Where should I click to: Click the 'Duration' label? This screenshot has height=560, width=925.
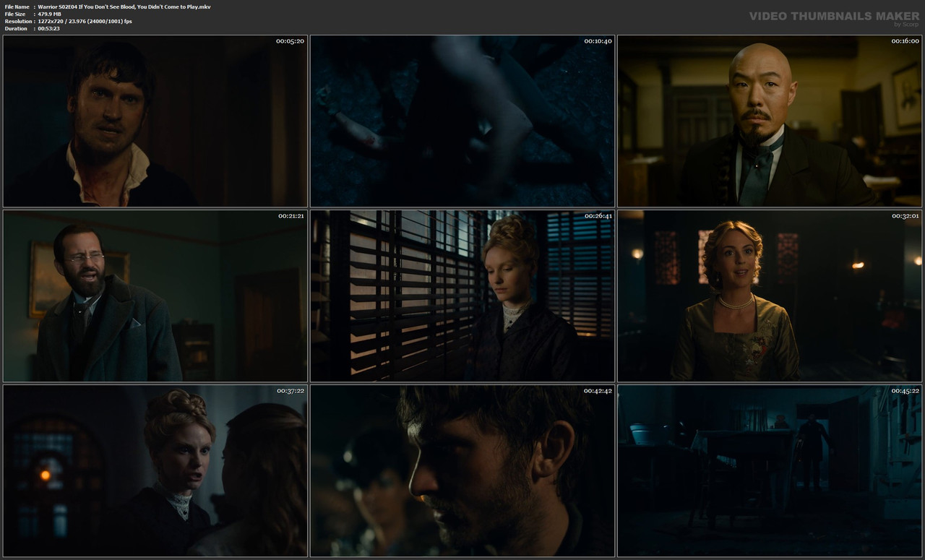[x=16, y=28]
